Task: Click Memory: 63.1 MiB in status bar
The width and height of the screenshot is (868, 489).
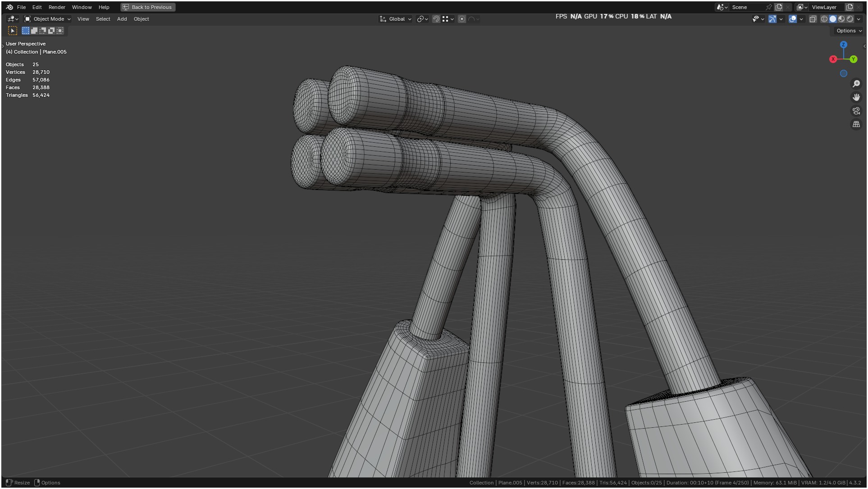Action: tap(775, 483)
